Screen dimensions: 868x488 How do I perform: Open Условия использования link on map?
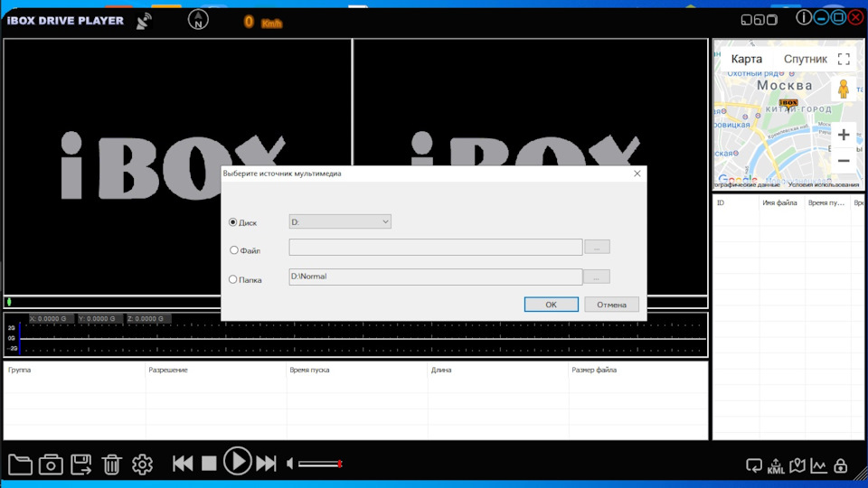823,184
